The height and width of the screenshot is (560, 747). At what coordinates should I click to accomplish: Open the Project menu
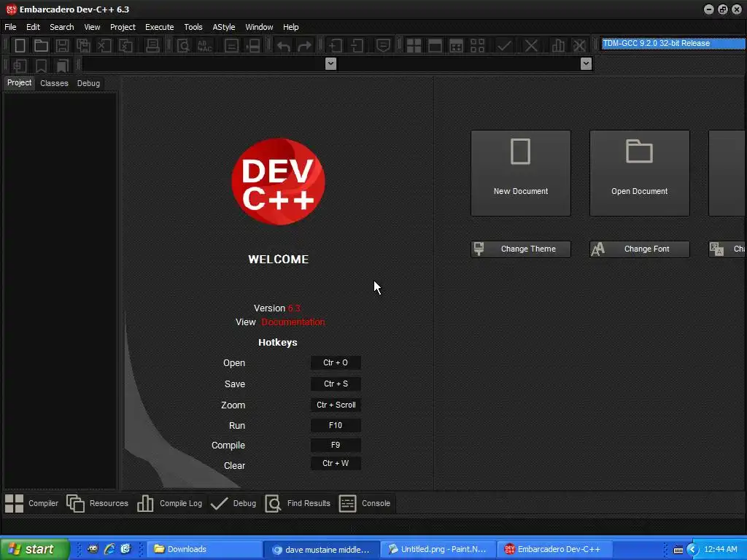[x=123, y=27]
